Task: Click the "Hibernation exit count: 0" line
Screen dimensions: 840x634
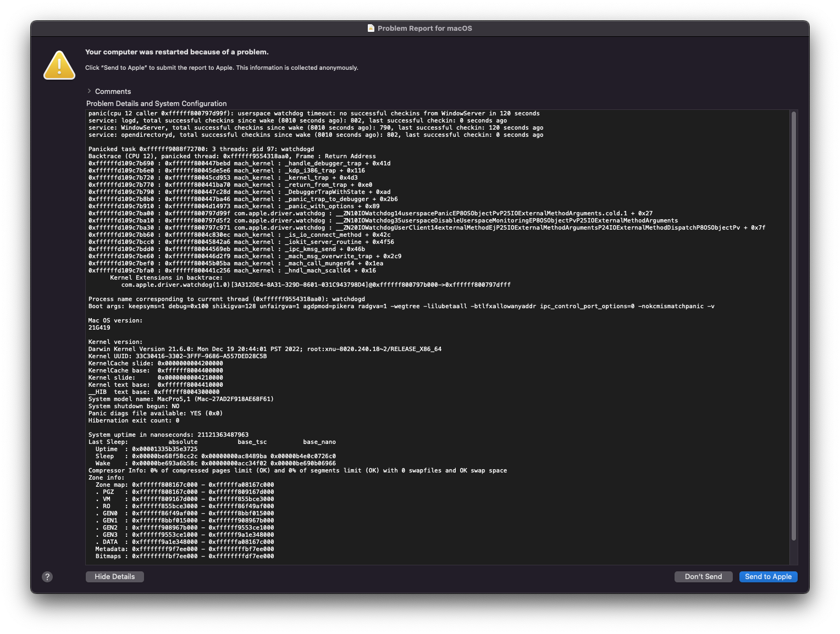Action: coord(134,421)
